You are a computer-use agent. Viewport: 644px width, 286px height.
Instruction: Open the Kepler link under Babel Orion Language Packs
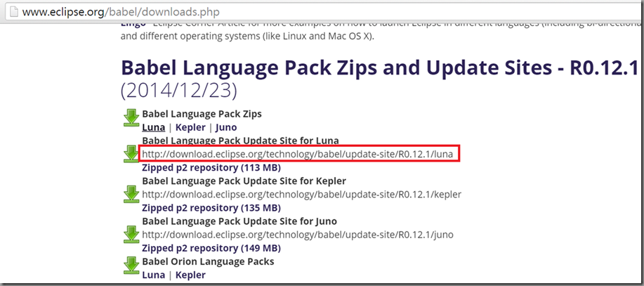point(190,275)
